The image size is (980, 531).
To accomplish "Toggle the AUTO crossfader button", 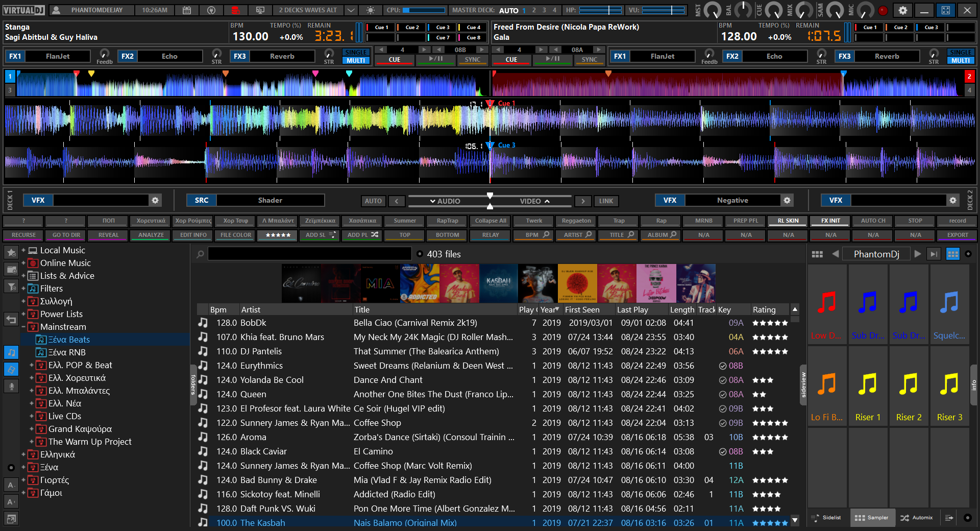I will point(373,201).
